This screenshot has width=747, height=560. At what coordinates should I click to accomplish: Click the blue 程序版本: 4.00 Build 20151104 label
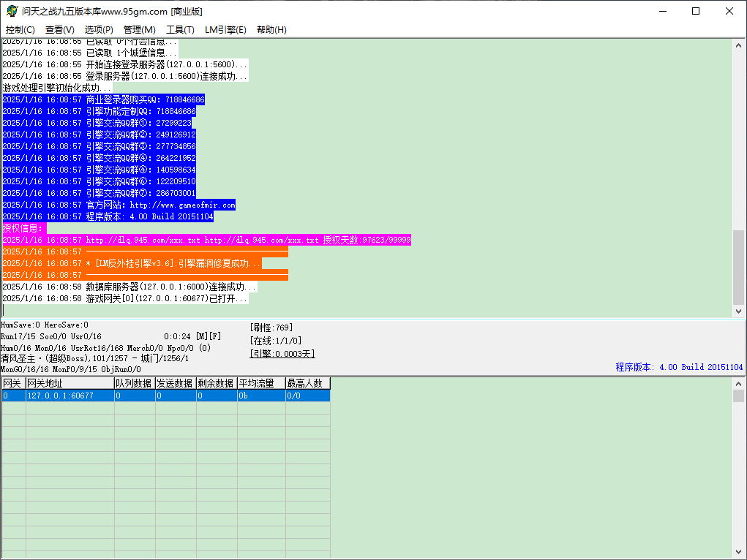(679, 367)
